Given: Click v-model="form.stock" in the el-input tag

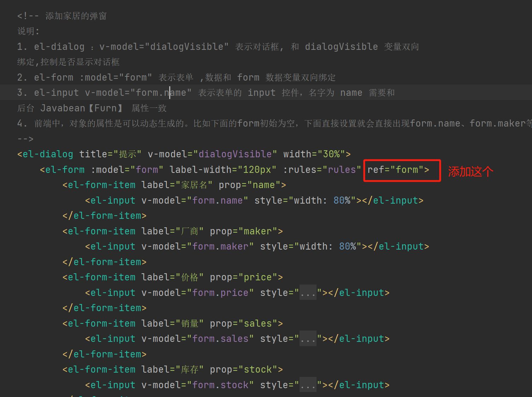Looking at the screenshot, I should tap(198, 385).
